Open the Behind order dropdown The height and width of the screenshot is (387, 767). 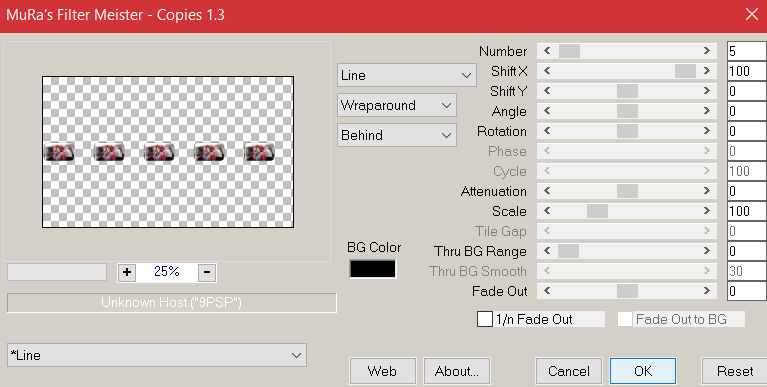coord(397,135)
